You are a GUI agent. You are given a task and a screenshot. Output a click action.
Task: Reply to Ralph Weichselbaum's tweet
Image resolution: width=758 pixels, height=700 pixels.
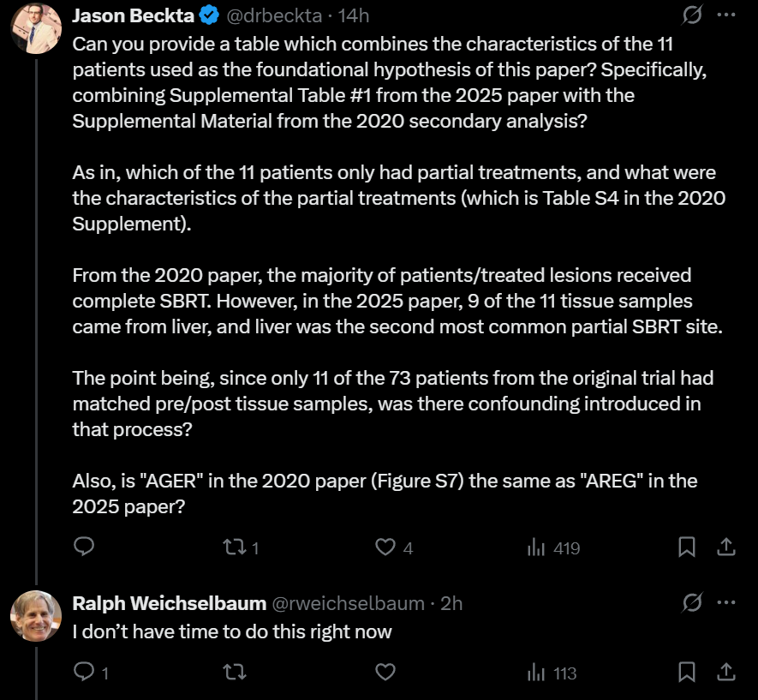coord(84,672)
